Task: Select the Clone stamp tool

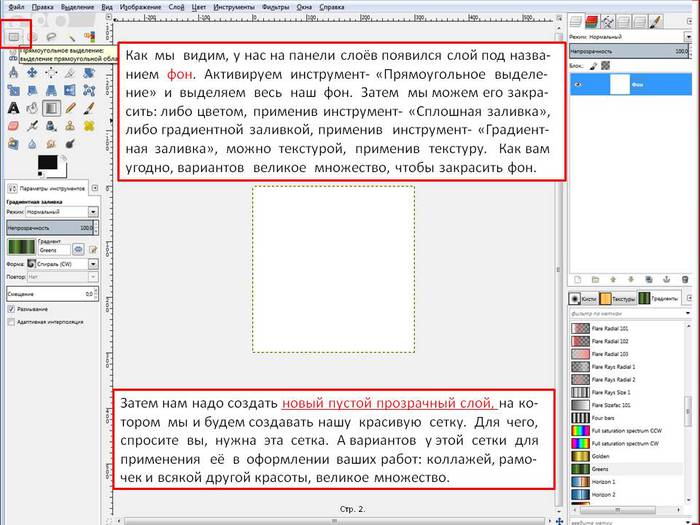Action: click(x=71, y=126)
